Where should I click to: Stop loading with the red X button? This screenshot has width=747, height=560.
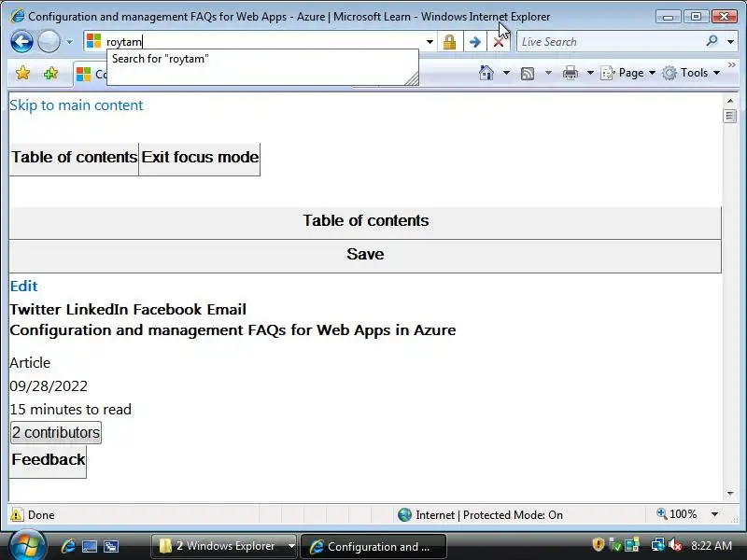click(499, 42)
